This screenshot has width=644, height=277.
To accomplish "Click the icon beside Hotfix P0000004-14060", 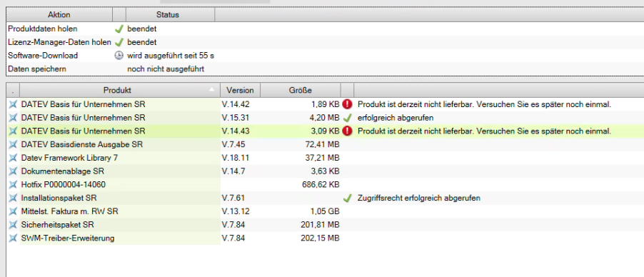I will point(13,184).
